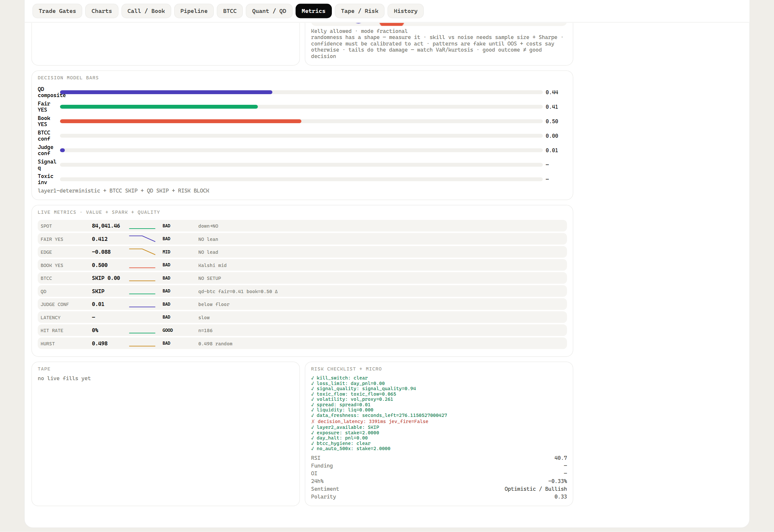This screenshot has height=532, width=774.
Task: Click the FAIR YES sparkline
Action: click(142, 239)
